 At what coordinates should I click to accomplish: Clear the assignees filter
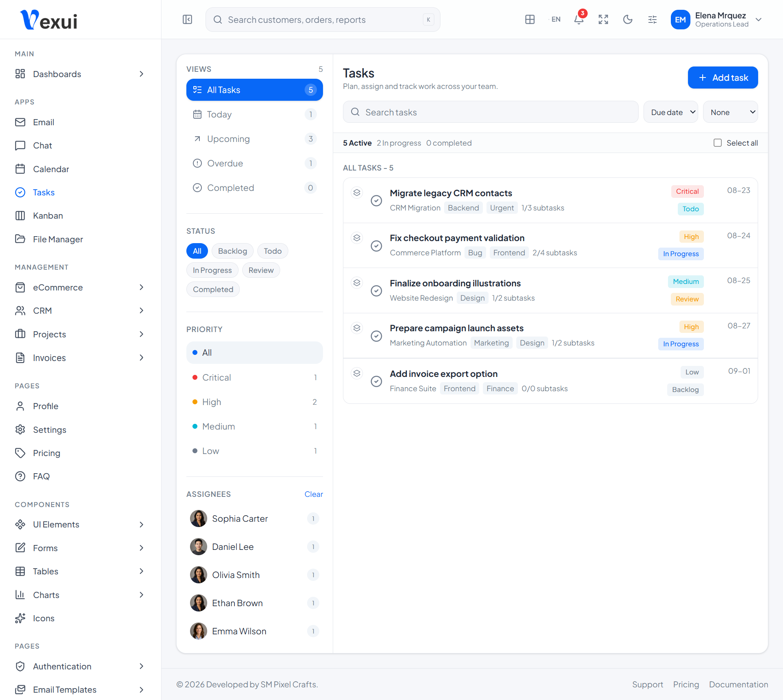pos(314,494)
